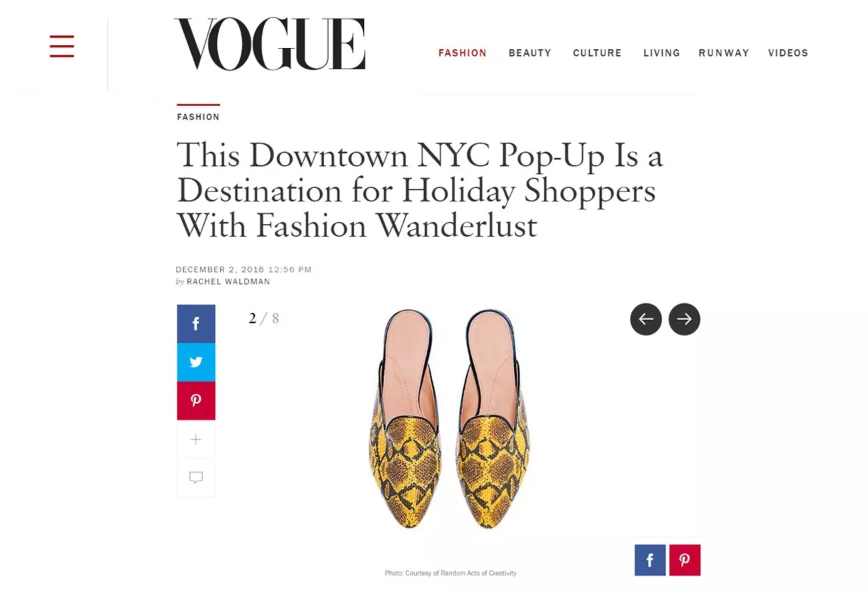
Task: Share the photo via Facebook button below image
Action: (650, 560)
